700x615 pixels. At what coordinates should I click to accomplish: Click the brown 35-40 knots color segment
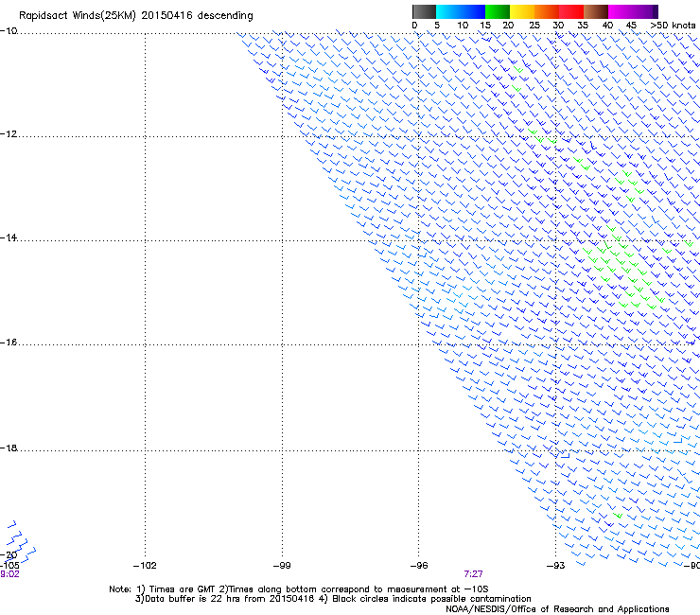596,11
